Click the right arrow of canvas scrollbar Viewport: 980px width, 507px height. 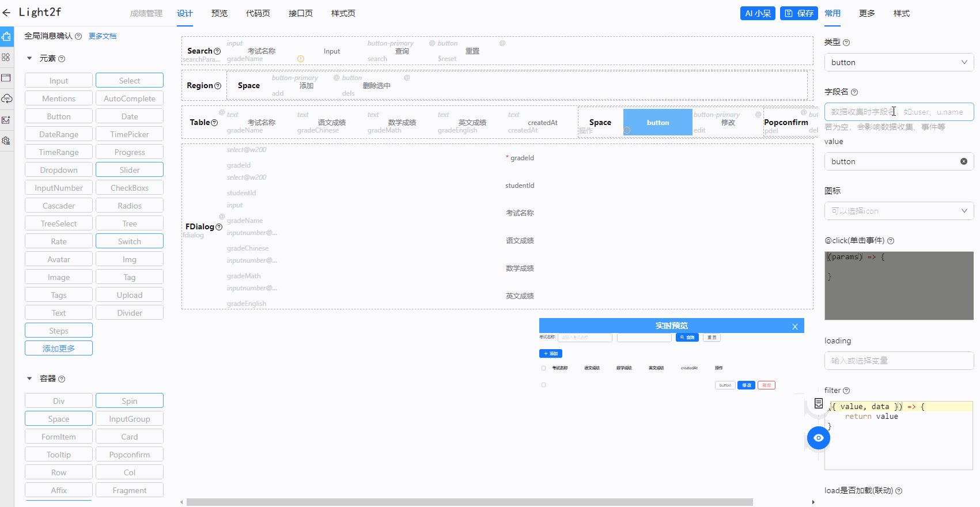tap(813, 502)
